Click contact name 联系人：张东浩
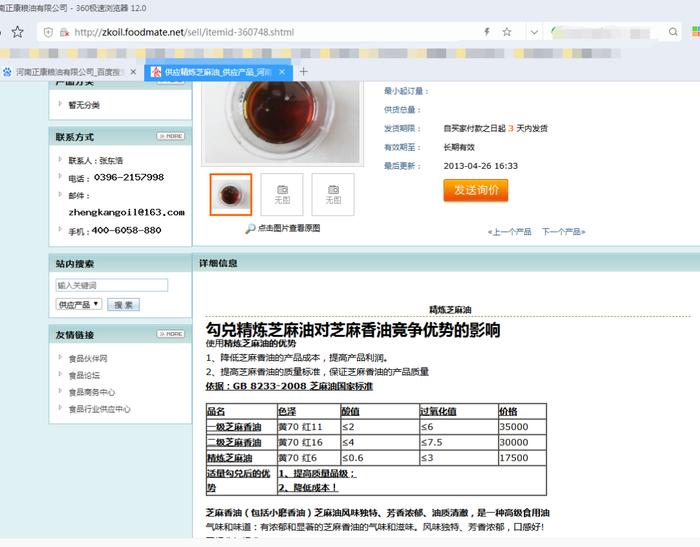The height and width of the screenshot is (547, 700). point(96,161)
